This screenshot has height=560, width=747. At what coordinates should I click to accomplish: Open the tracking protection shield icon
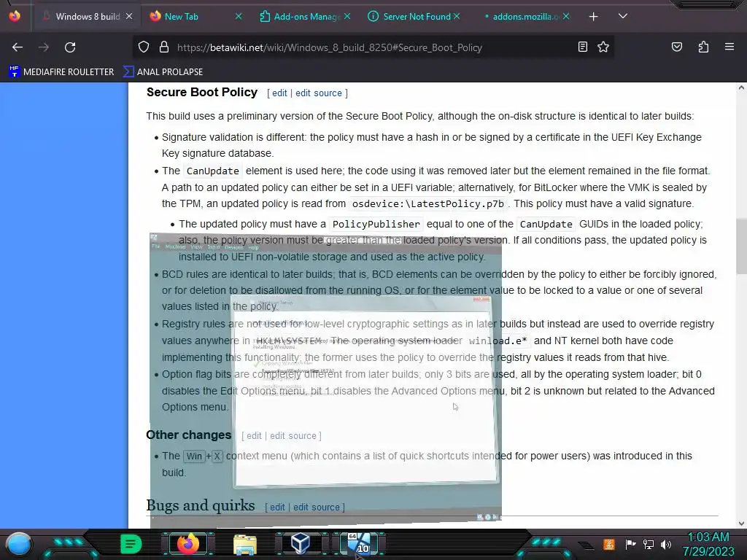tap(144, 47)
